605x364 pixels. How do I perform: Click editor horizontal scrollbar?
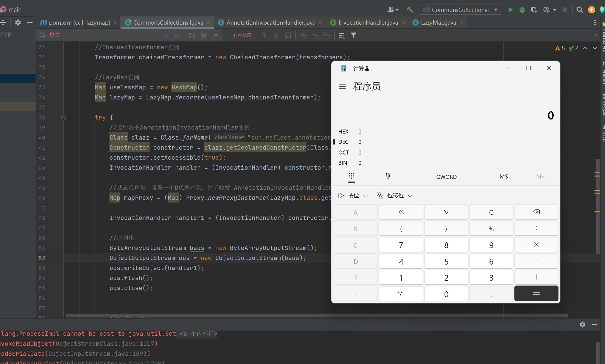click(x=317, y=316)
